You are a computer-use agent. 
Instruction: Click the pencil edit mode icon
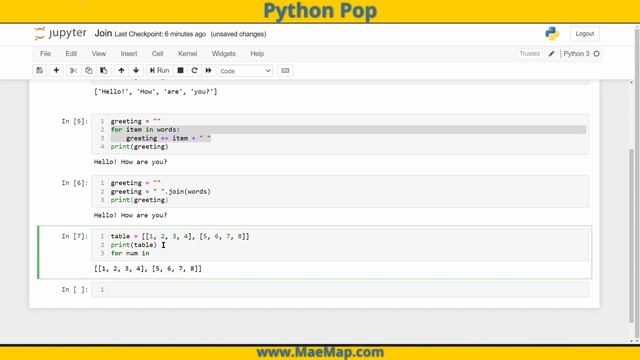[x=551, y=53]
